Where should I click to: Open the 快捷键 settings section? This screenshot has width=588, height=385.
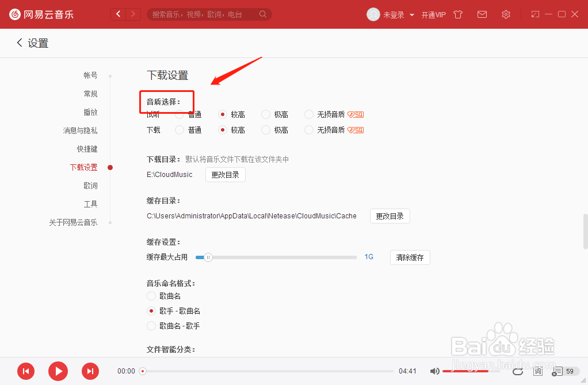coord(87,149)
